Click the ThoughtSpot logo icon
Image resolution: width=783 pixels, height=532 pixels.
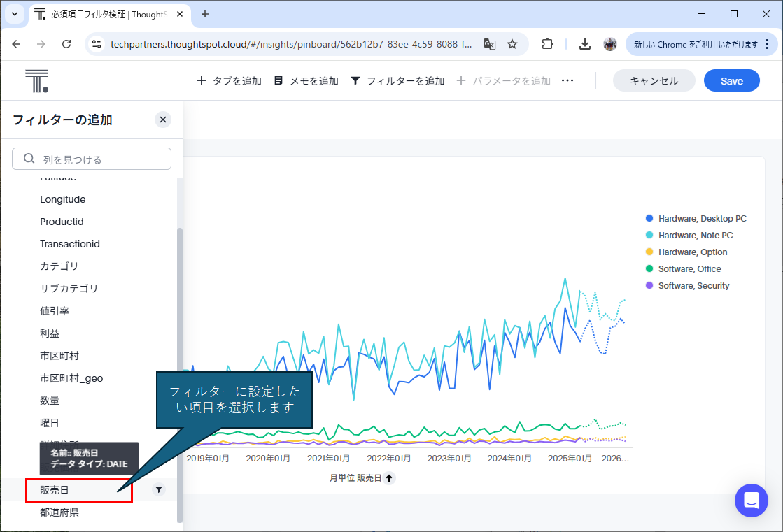pos(36,81)
